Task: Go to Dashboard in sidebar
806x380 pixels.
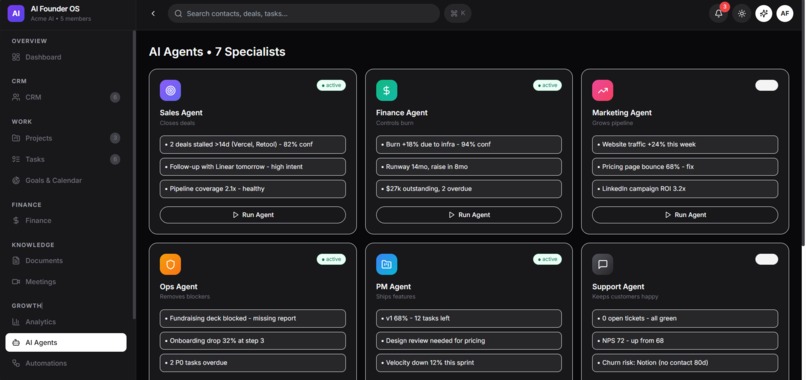Action: [x=66, y=57]
